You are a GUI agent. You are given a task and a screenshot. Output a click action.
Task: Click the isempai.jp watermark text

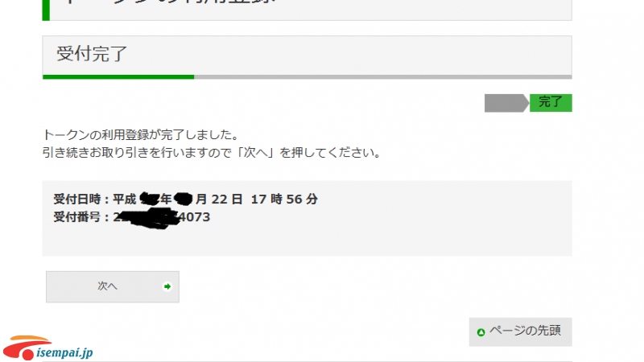[x=64, y=352]
